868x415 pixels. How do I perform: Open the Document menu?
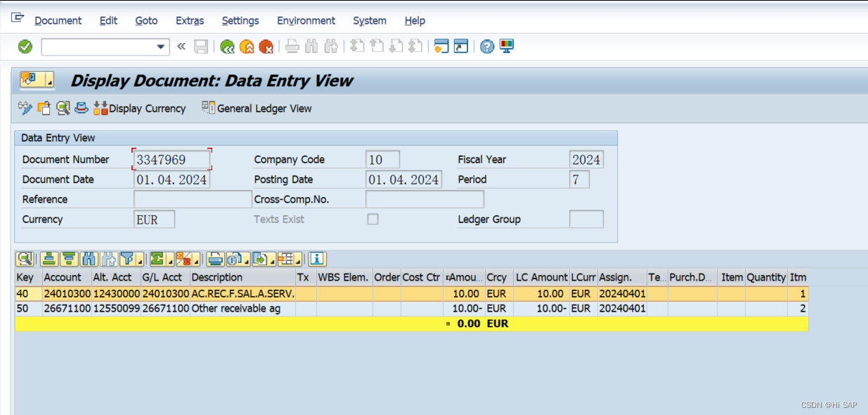pos(58,20)
